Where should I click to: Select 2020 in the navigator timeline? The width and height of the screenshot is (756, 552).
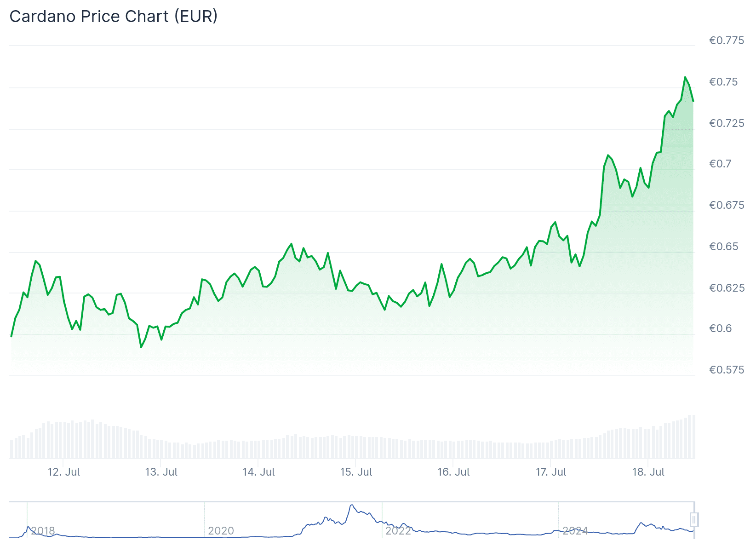coord(221,531)
